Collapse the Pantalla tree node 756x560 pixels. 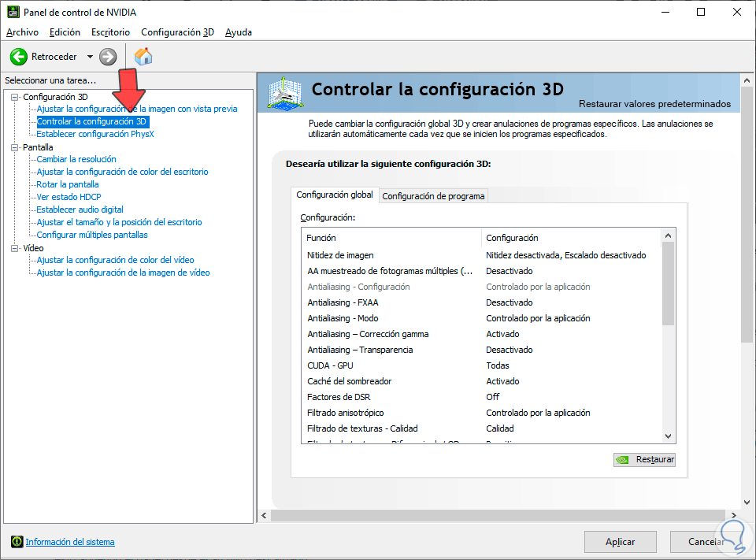14,147
